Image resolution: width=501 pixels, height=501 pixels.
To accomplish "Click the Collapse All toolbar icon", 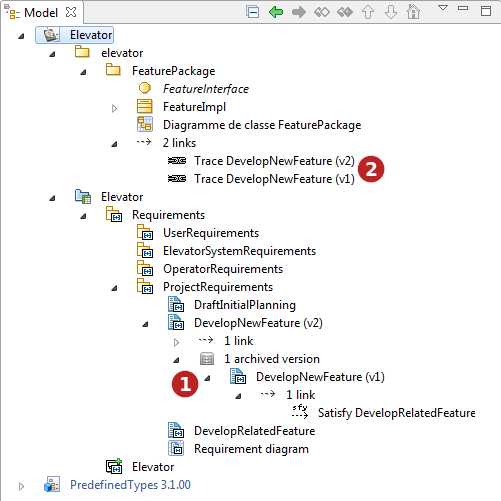I will [x=253, y=12].
